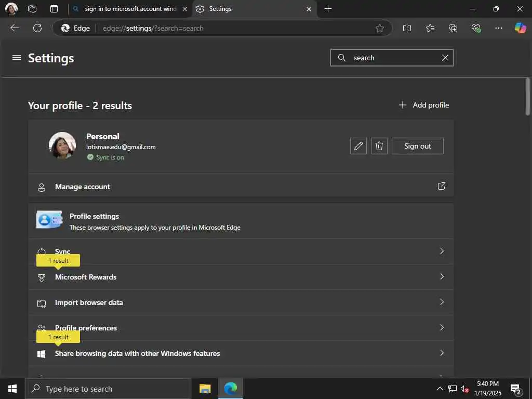Close the 'sign in to microsoft account' tab

(x=184, y=9)
